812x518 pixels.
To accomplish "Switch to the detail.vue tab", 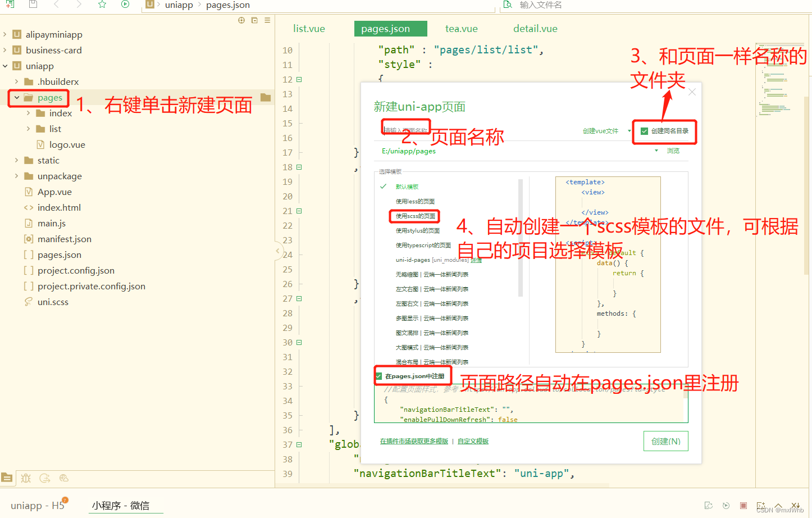I will [x=535, y=29].
